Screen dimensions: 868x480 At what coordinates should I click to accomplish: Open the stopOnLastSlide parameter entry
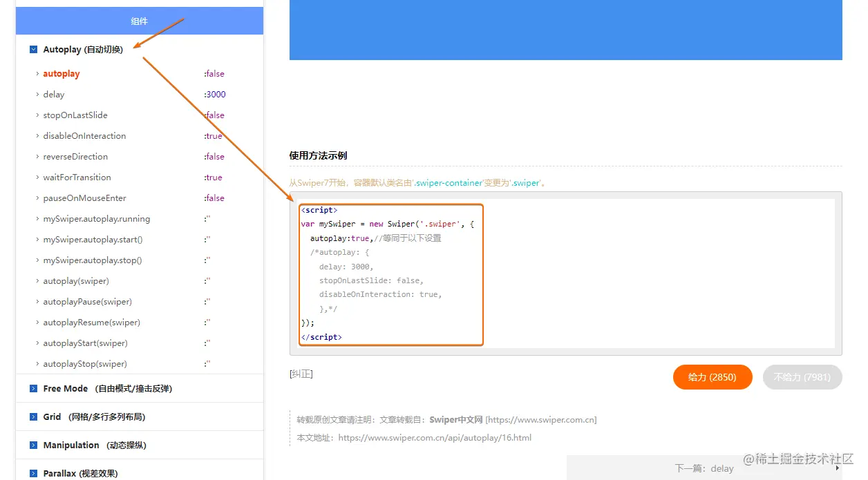(75, 115)
